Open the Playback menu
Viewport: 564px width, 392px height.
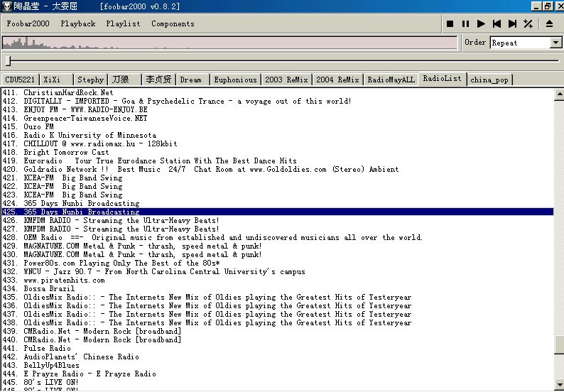coord(78,23)
